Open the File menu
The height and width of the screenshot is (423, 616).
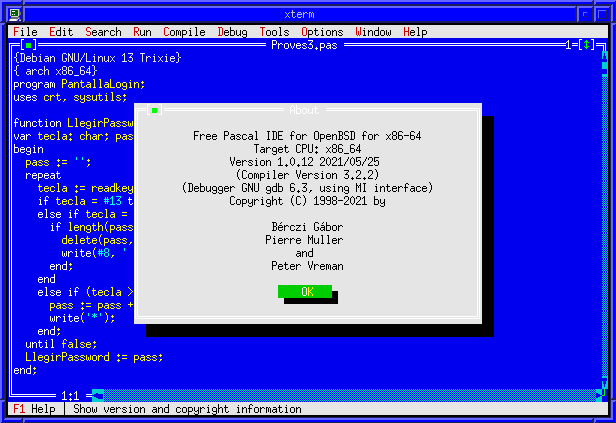[x=25, y=32]
